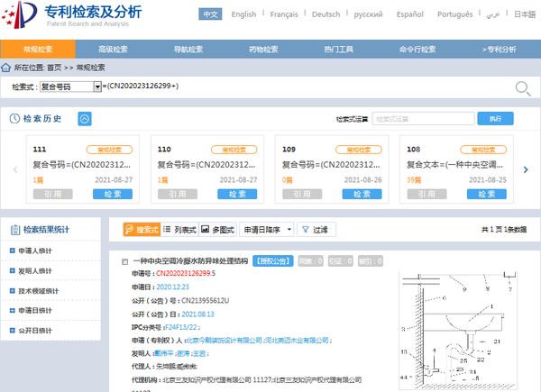Screen dimensions: 541x392
Task: Open the sort order dropdown (申请日降序)
Action: pyautogui.click(x=267, y=230)
